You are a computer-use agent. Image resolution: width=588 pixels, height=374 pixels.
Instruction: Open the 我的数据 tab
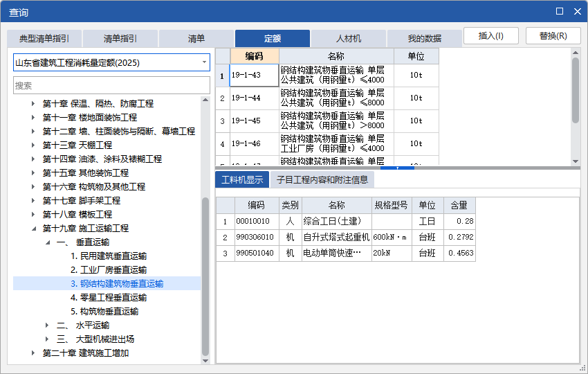425,38
